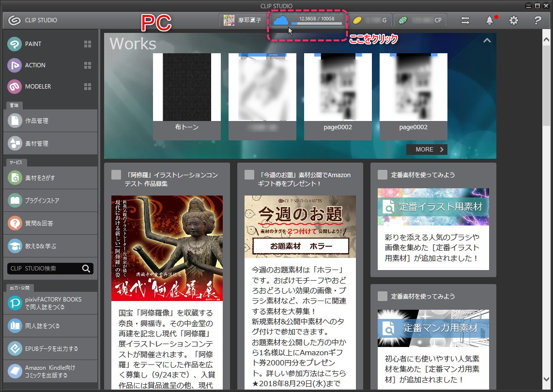Screen dimensions: 553x392
Task: Toggle checkbox on 今週のお題 article
Action: tap(249, 175)
